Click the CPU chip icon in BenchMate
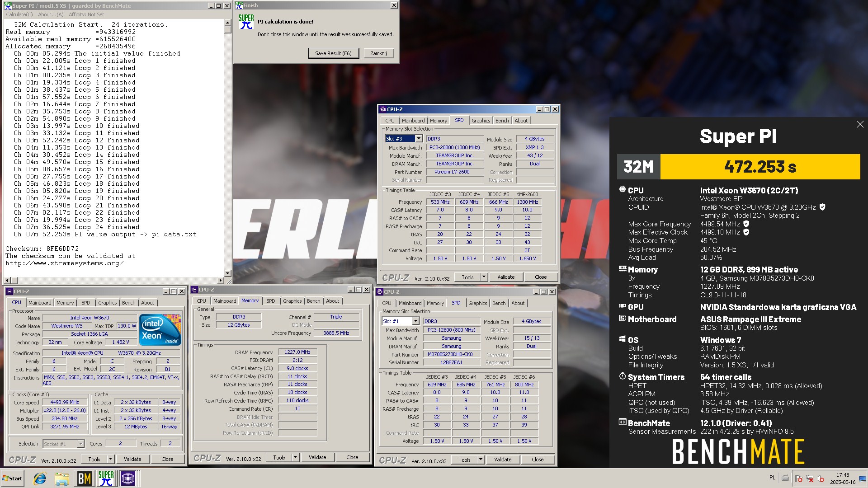Viewport: 868px width, 488px height. pos(623,190)
